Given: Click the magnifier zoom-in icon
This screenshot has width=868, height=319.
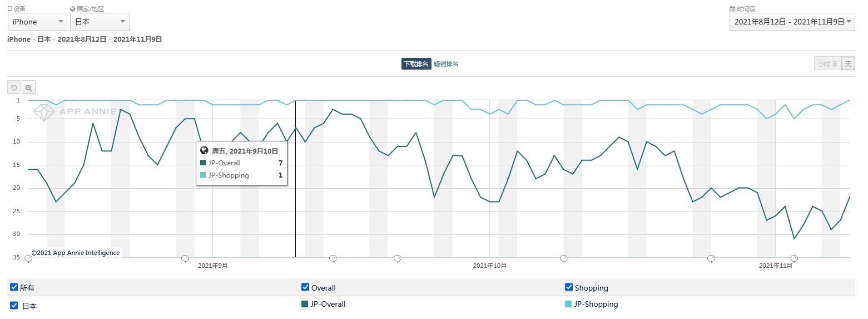Looking at the screenshot, I should 28,87.
